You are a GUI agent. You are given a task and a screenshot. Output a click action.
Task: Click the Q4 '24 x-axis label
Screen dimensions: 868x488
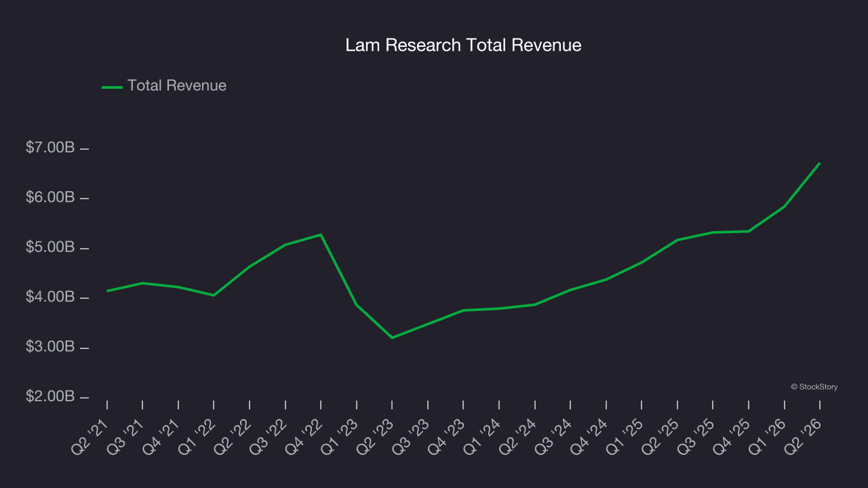(x=590, y=436)
